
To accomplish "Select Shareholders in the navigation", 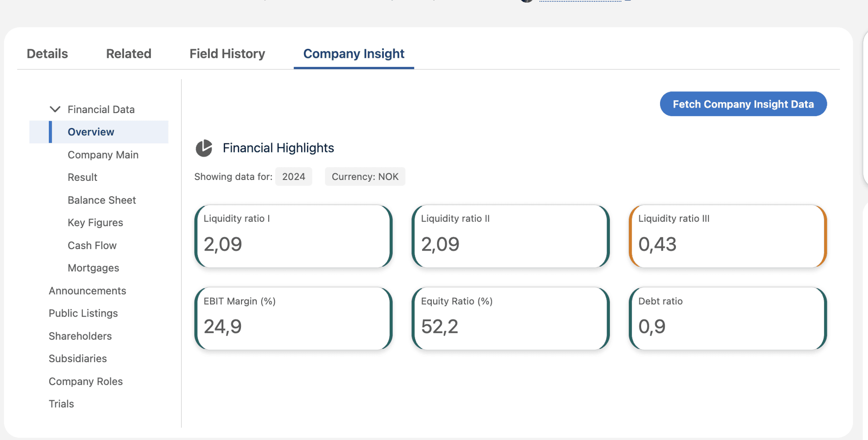I will [x=80, y=336].
